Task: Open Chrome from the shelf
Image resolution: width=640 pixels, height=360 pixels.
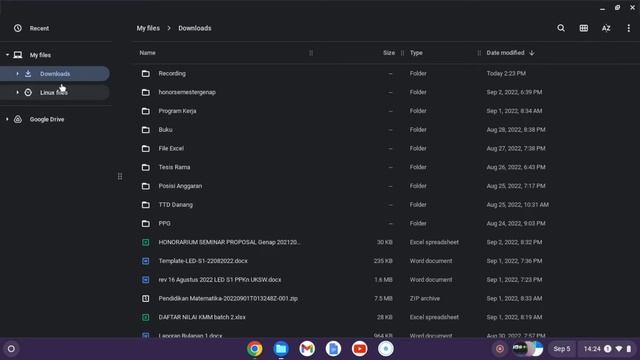Action: pyautogui.click(x=255, y=349)
